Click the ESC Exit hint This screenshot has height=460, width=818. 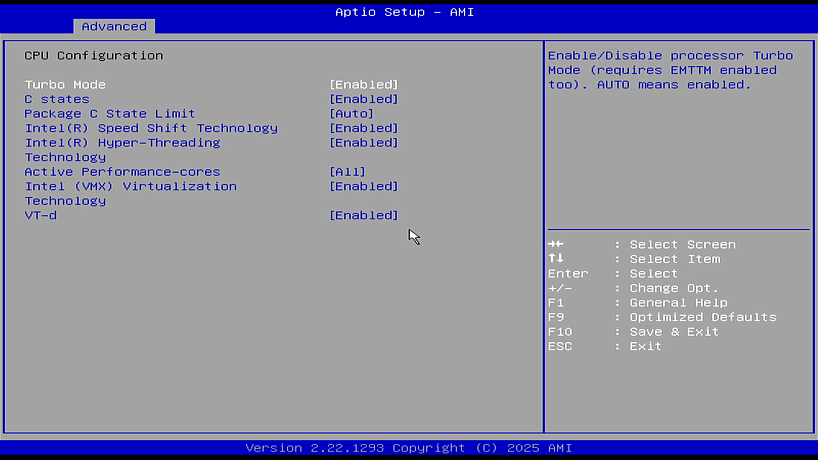coord(605,346)
